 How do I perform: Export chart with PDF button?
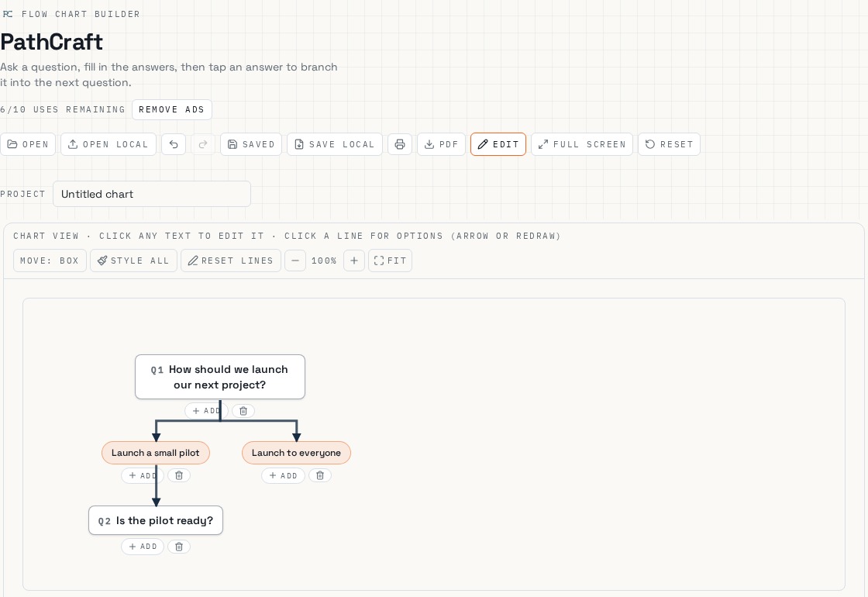(441, 144)
